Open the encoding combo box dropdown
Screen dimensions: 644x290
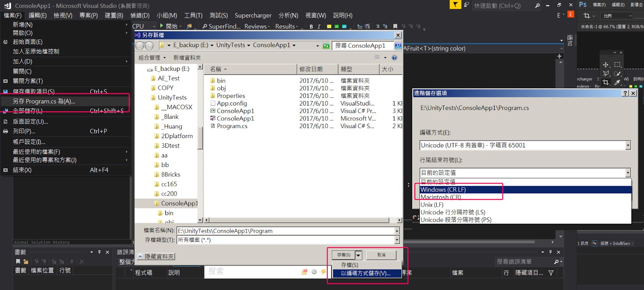[x=628, y=145]
